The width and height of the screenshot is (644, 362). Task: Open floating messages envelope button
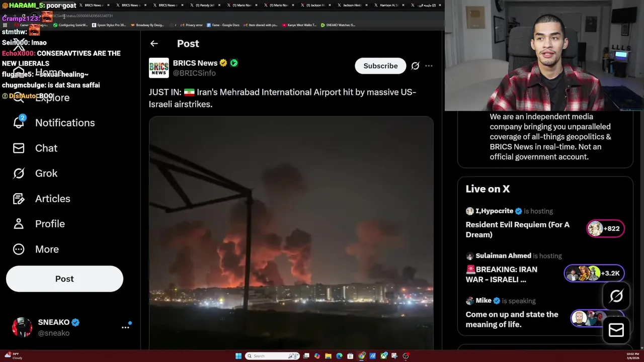coord(616,330)
